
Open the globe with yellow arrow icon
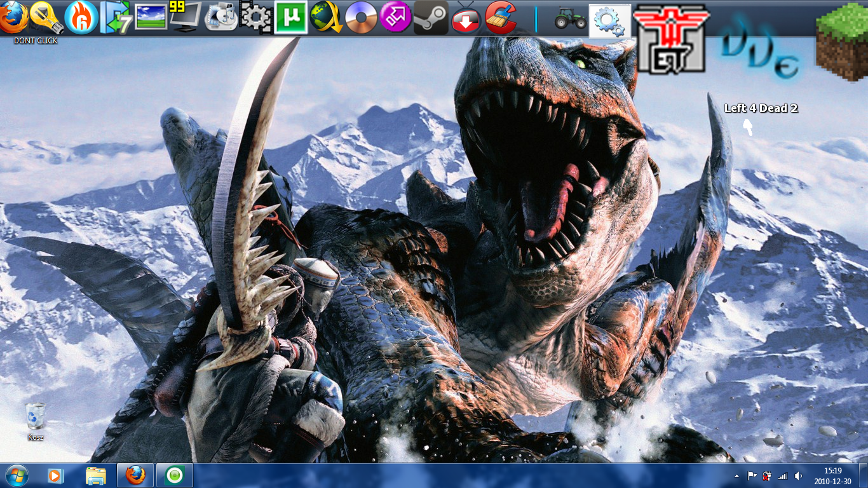point(327,18)
